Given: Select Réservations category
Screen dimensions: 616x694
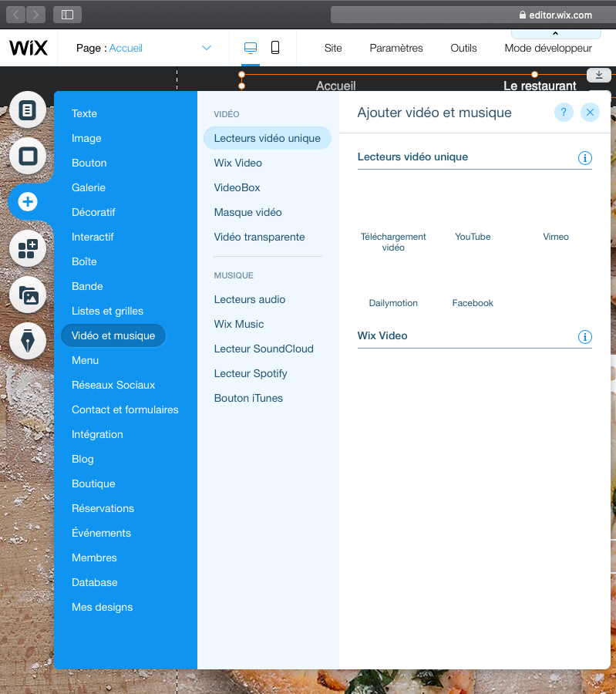Looking at the screenshot, I should coord(103,509).
